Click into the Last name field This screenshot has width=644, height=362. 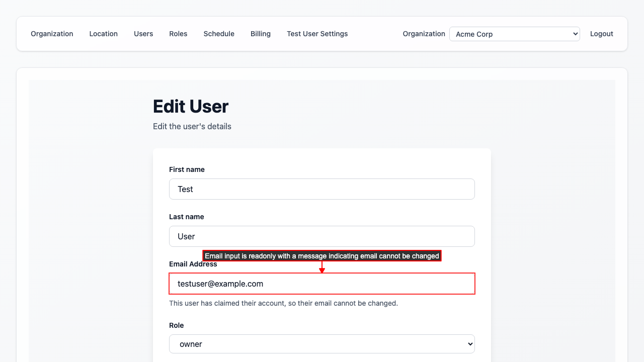point(322,236)
